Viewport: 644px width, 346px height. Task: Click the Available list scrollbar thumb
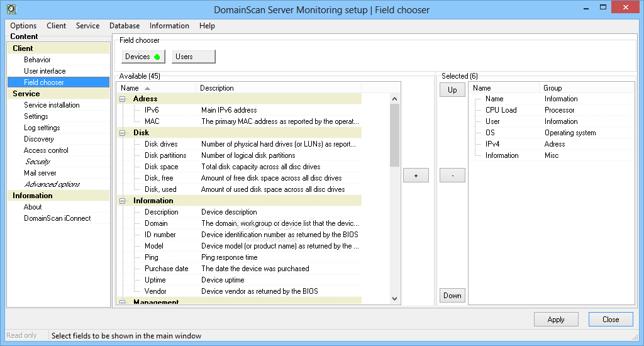pyautogui.click(x=394, y=135)
